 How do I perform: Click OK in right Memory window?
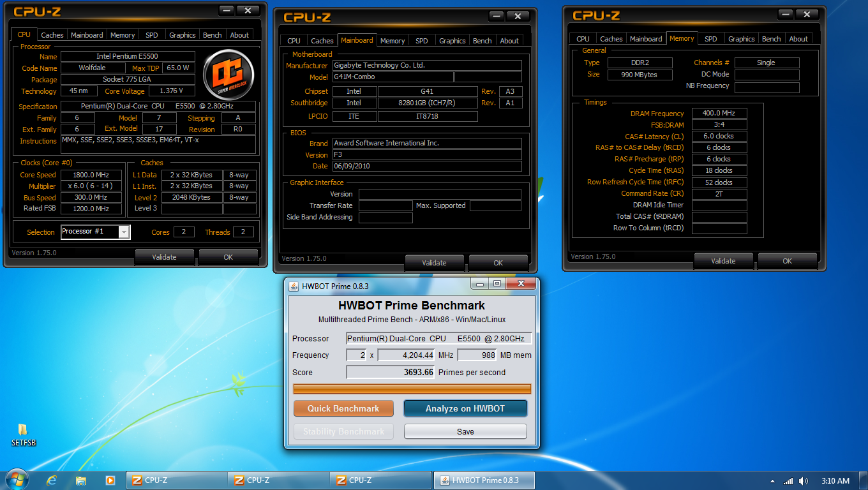pyautogui.click(x=788, y=261)
